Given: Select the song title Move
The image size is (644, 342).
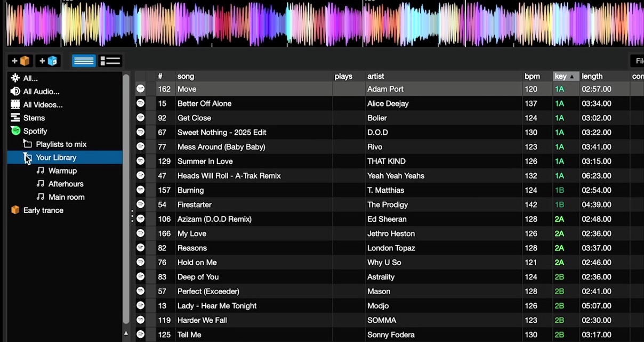Looking at the screenshot, I should click(187, 89).
